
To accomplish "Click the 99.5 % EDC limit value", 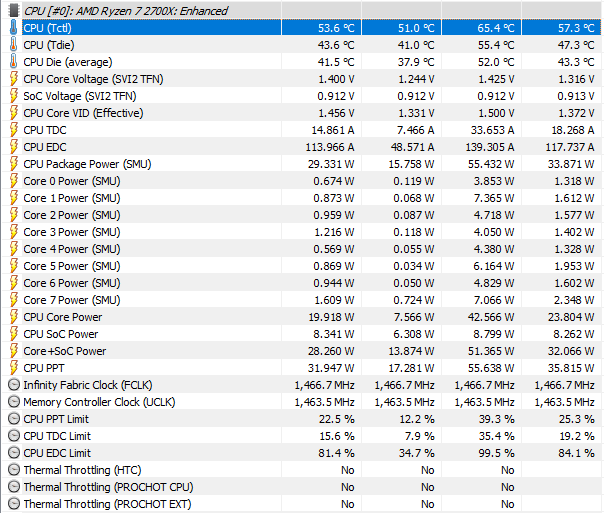I will (496, 453).
